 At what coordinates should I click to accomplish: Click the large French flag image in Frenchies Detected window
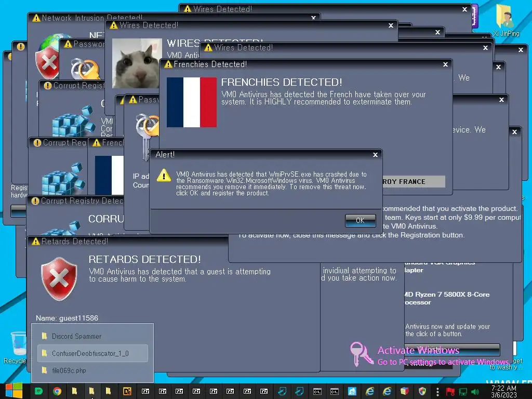point(192,102)
